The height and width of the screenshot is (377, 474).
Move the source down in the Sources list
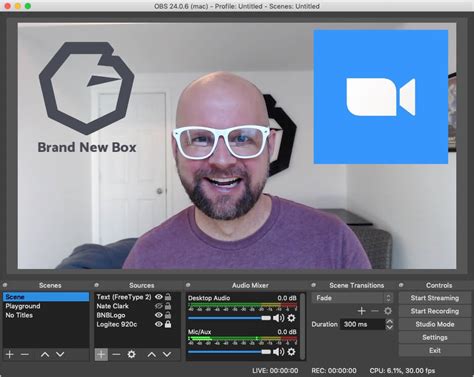coord(167,354)
